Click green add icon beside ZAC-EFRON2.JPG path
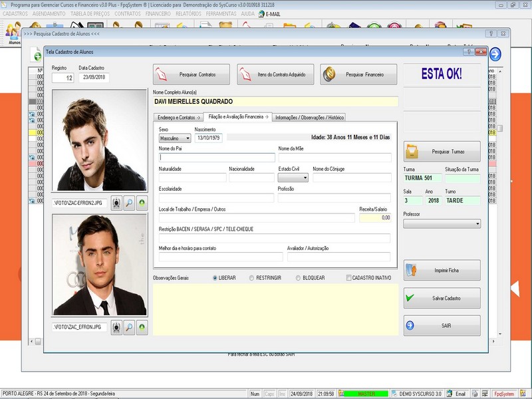Screen dimensions: 532x399 coord(142,203)
